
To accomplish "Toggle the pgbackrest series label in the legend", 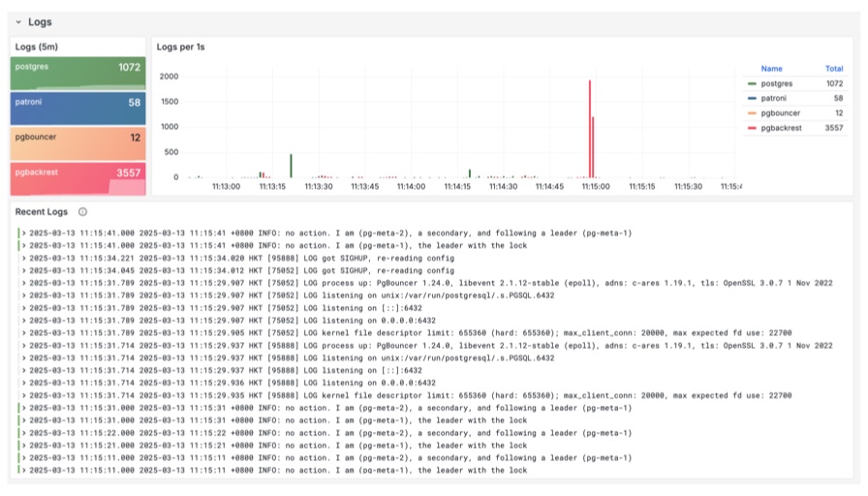I will pyautogui.click(x=781, y=128).
